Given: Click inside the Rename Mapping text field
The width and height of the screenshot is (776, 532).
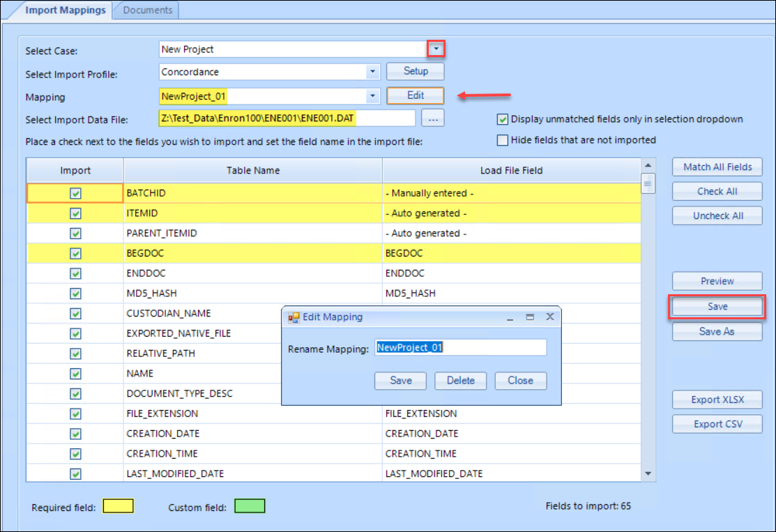Looking at the screenshot, I should click(460, 347).
